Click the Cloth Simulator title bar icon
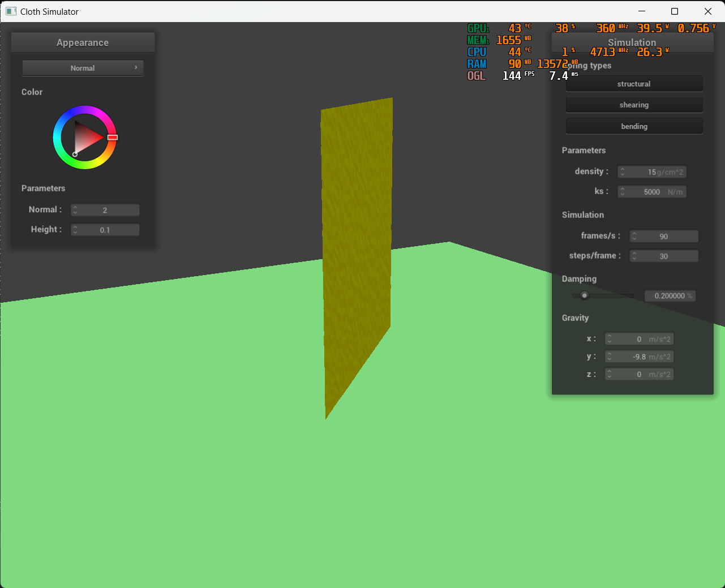Viewport: 725px width, 588px height. point(11,11)
